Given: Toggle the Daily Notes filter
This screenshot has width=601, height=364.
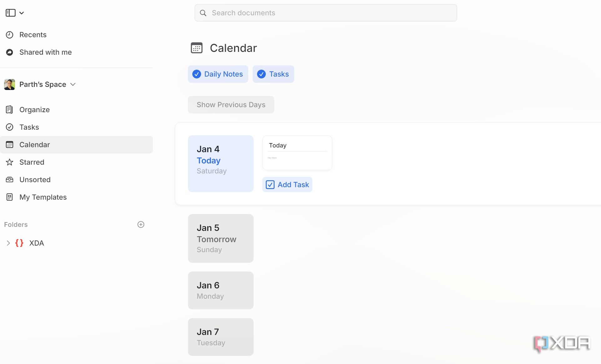Looking at the screenshot, I should 218,74.
